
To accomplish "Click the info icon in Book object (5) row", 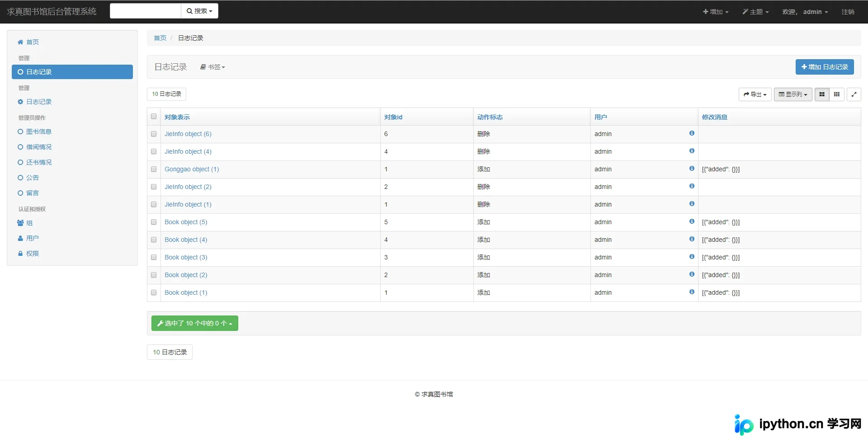I will [692, 221].
